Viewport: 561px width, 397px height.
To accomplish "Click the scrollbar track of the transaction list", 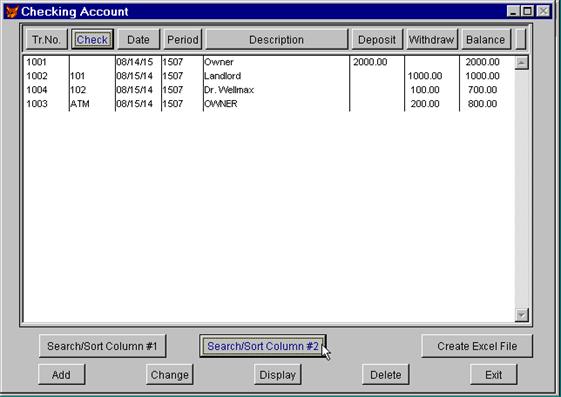I will point(521,189).
